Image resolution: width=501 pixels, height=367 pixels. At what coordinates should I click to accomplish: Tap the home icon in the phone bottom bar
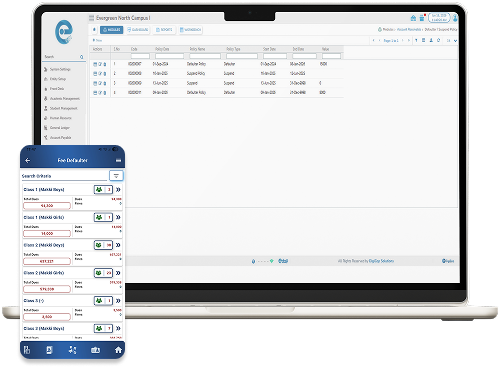point(118,350)
